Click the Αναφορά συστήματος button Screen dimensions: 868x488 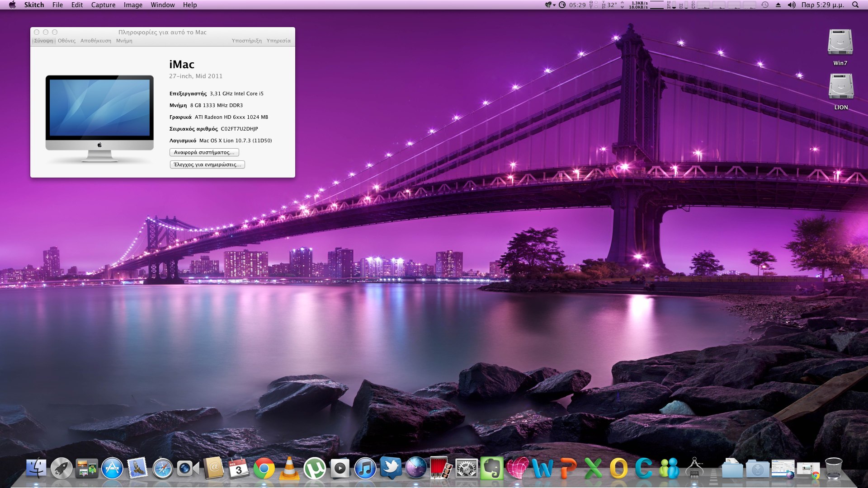204,152
